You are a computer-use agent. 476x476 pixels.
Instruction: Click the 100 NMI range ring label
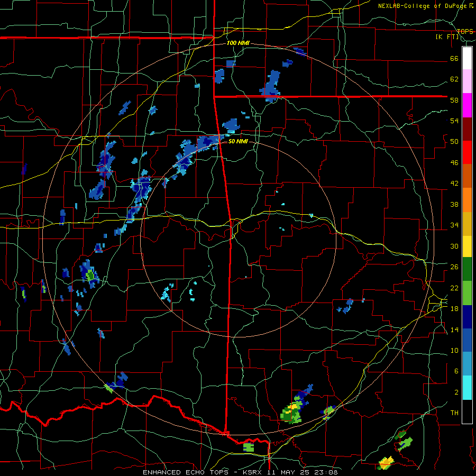pos(237,43)
